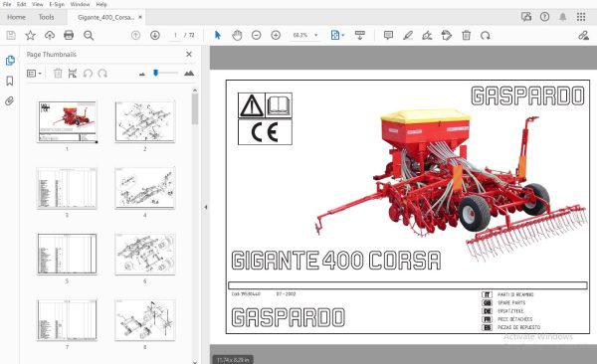This screenshot has height=364, width=597.
Task: Open the Help menu
Action: tap(101, 4)
